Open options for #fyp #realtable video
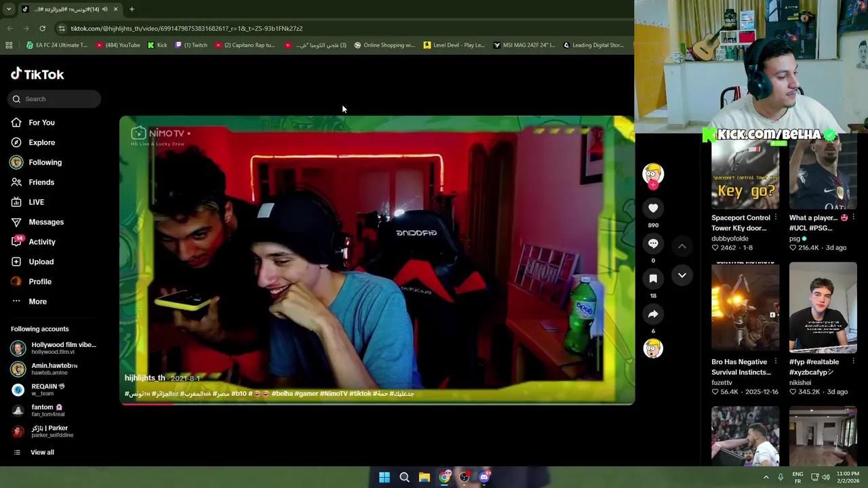 [x=853, y=362]
